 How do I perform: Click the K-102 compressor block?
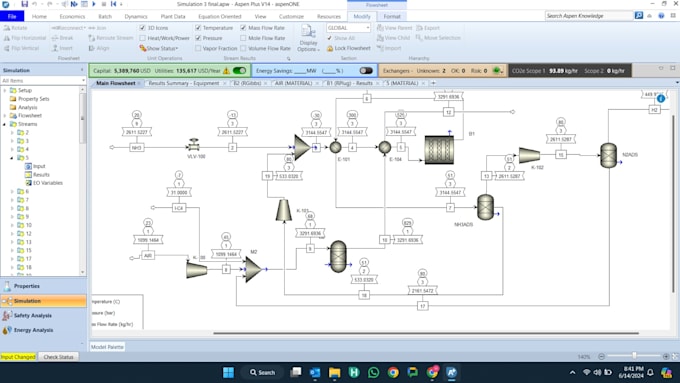(529, 155)
